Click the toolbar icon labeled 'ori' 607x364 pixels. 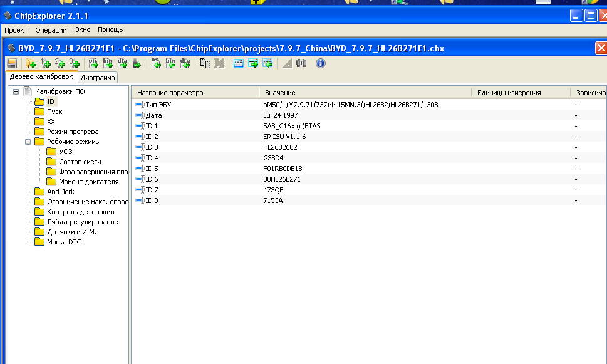[93, 63]
